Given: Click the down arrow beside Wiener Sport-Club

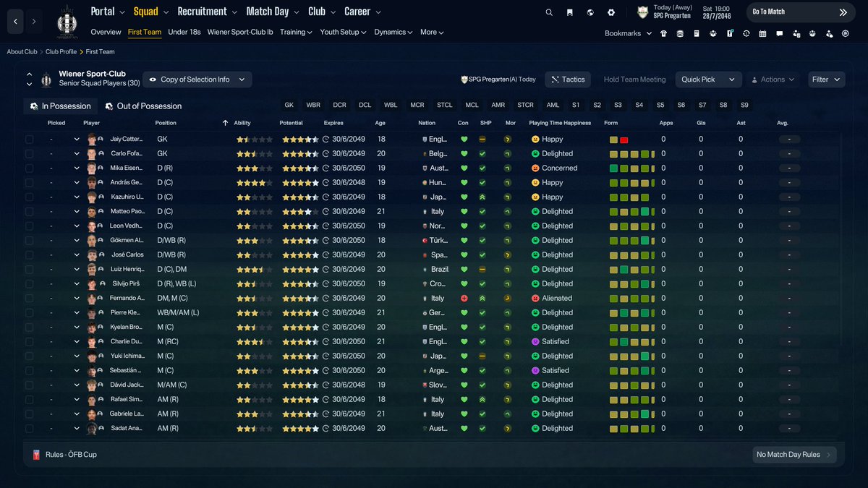Looking at the screenshot, I should tap(30, 85).
